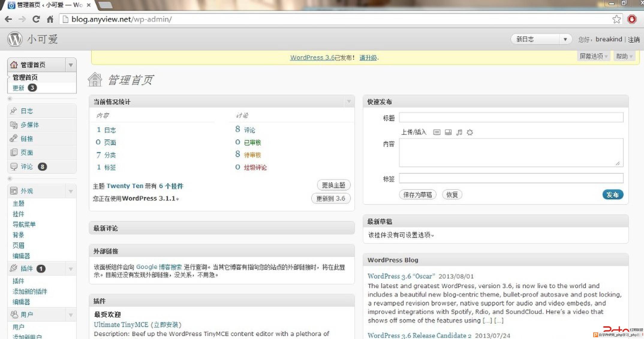This screenshot has width=644, height=339.
Task: Click the speech bubble icon next to 评论 in the sidebar
Action: click(x=13, y=167)
